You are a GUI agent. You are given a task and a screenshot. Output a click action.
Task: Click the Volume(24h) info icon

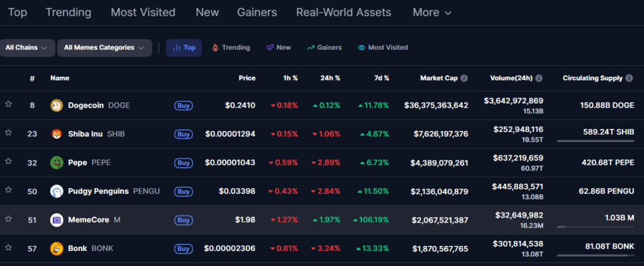click(539, 78)
